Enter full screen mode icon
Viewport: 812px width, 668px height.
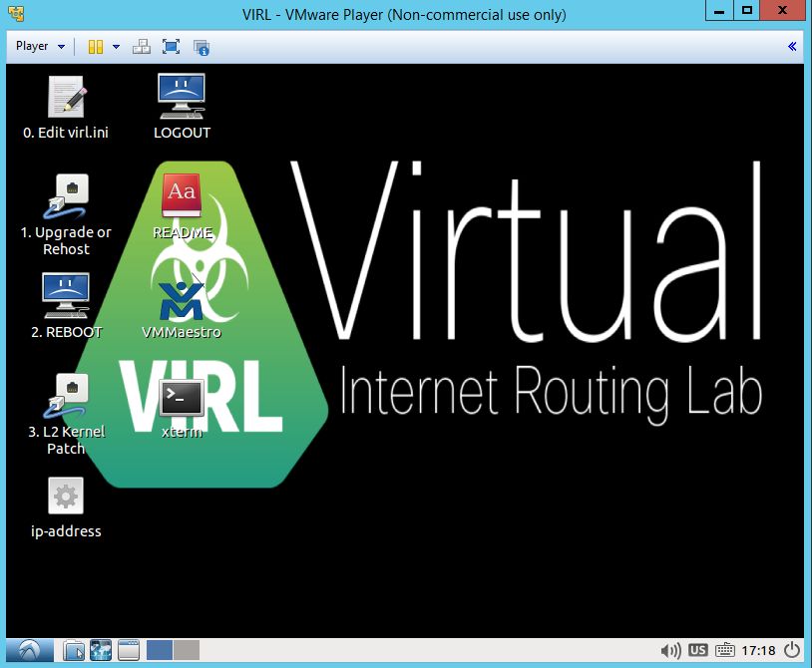[x=171, y=47]
